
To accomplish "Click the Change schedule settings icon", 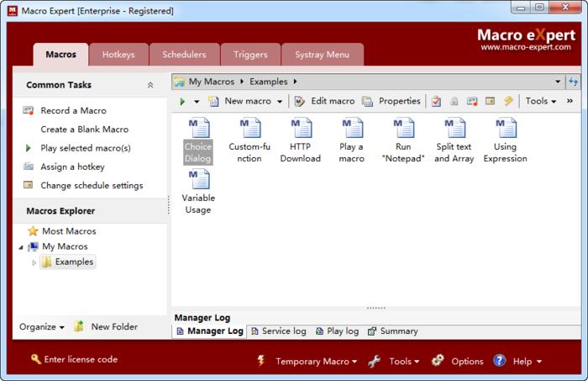I will pyautogui.click(x=28, y=185).
